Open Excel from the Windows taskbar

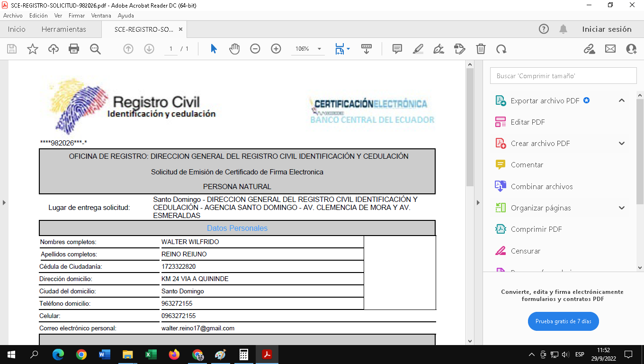point(151,355)
